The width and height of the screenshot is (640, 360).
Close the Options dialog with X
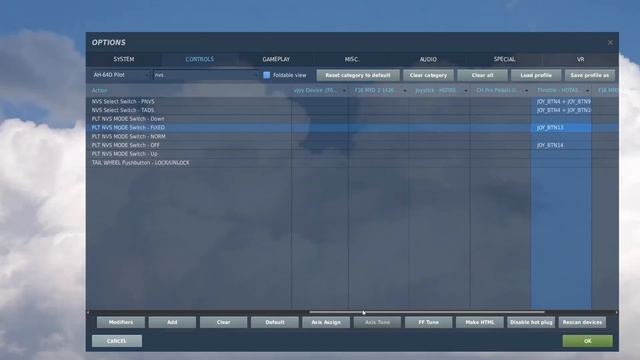tap(610, 42)
